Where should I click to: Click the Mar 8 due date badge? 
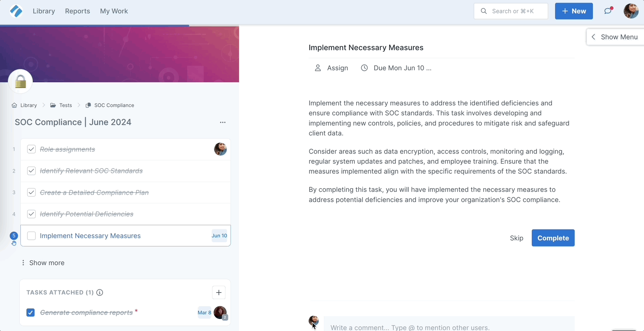click(204, 313)
